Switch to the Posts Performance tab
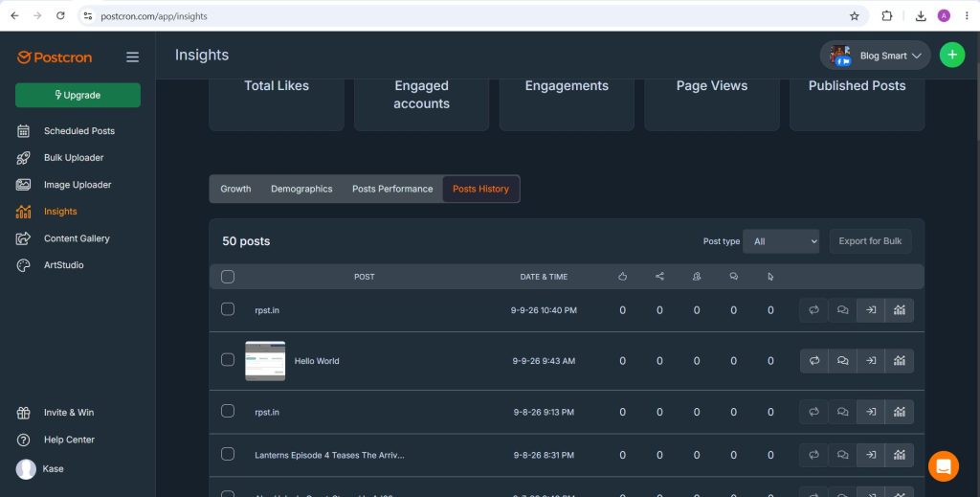980x497 pixels. point(391,189)
